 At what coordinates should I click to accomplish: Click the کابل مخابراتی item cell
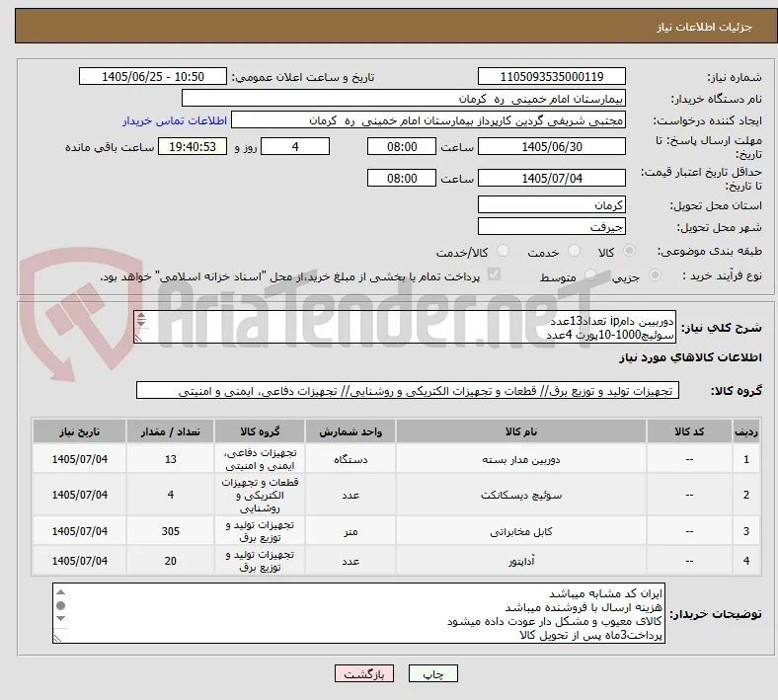point(521,531)
